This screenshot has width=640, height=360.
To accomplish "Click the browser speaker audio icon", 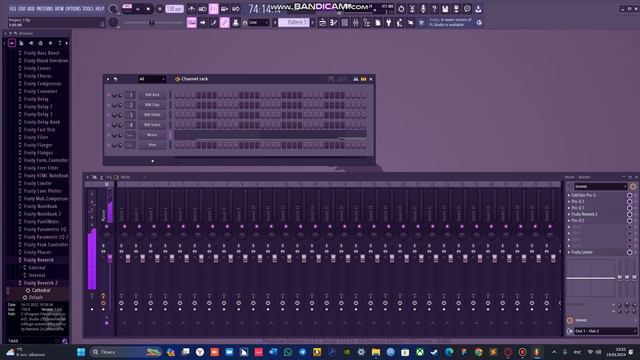I will pos(31,43).
